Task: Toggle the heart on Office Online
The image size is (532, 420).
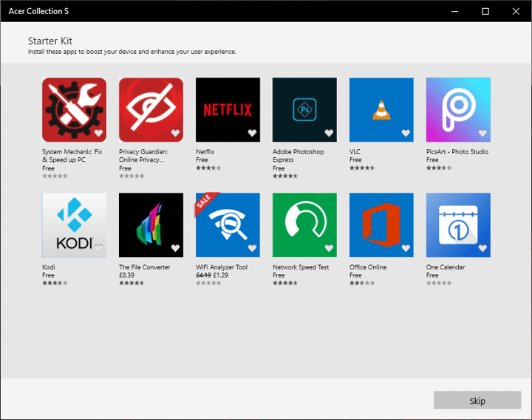Action: coord(406,248)
